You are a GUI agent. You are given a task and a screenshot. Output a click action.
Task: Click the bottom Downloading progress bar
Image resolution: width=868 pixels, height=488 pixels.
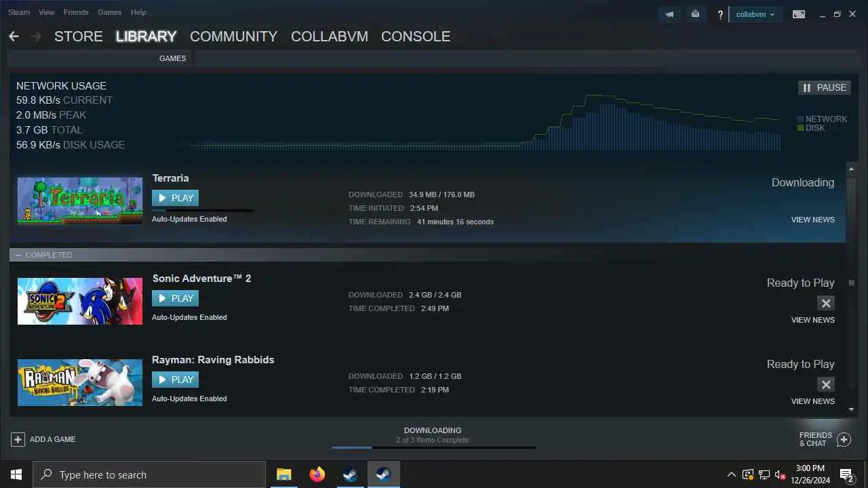[x=433, y=447]
